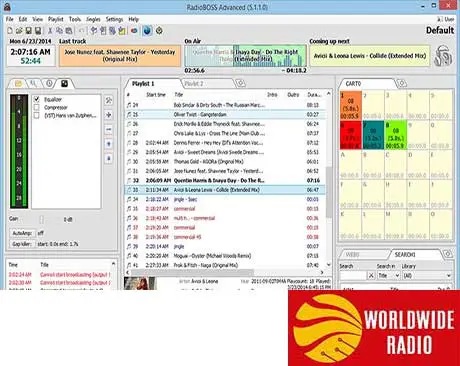Open the headphones icon beside Coming up next
This screenshot has width=460, height=366.
[443, 56]
